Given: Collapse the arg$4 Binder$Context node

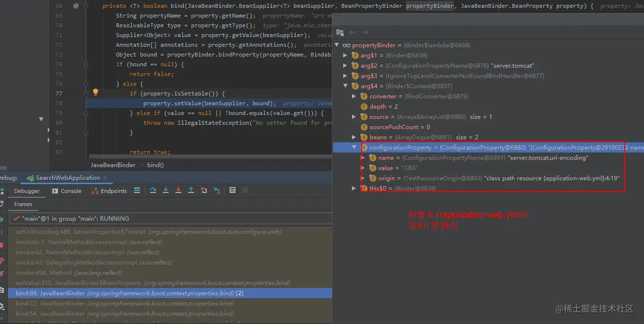Looking at the screenshot, I should click(x=345, y=86).
